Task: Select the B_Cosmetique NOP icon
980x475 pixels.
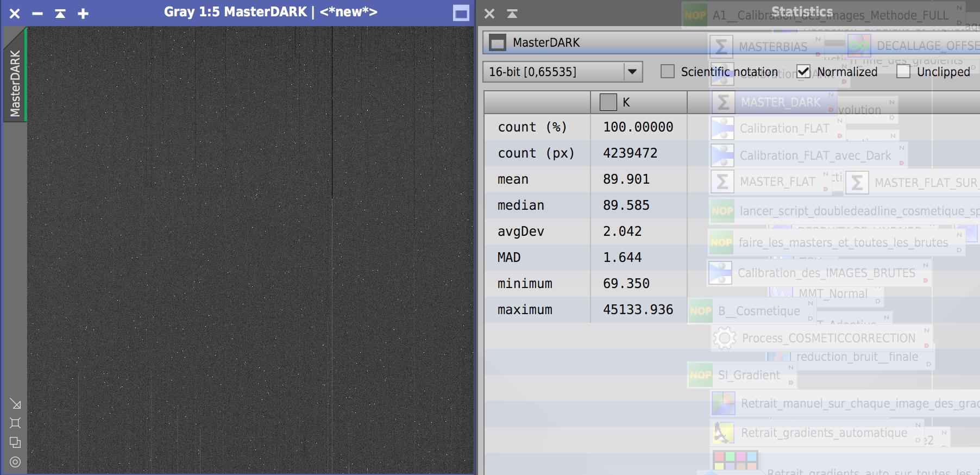Action: point(701,311)
